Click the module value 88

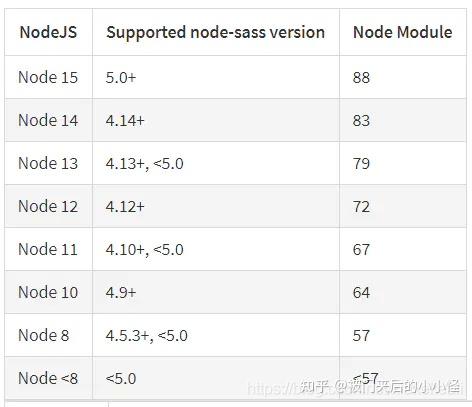361,77
